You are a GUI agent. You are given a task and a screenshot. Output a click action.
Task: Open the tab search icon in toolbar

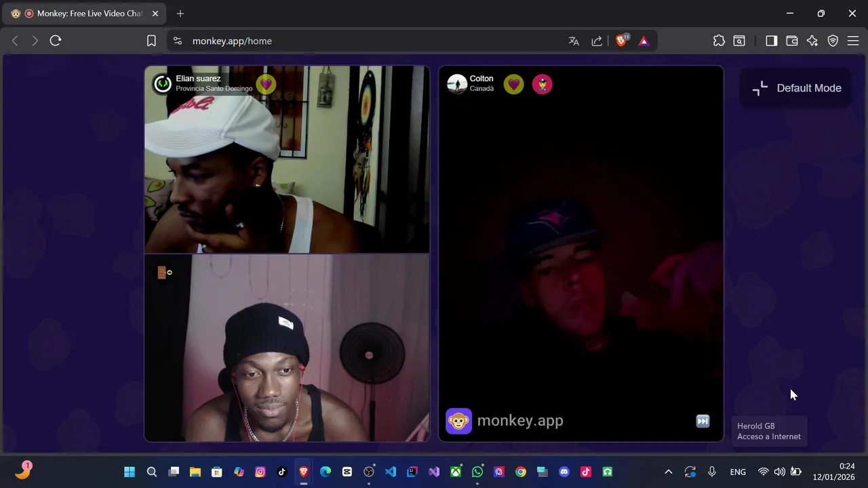tap(739, 41)
